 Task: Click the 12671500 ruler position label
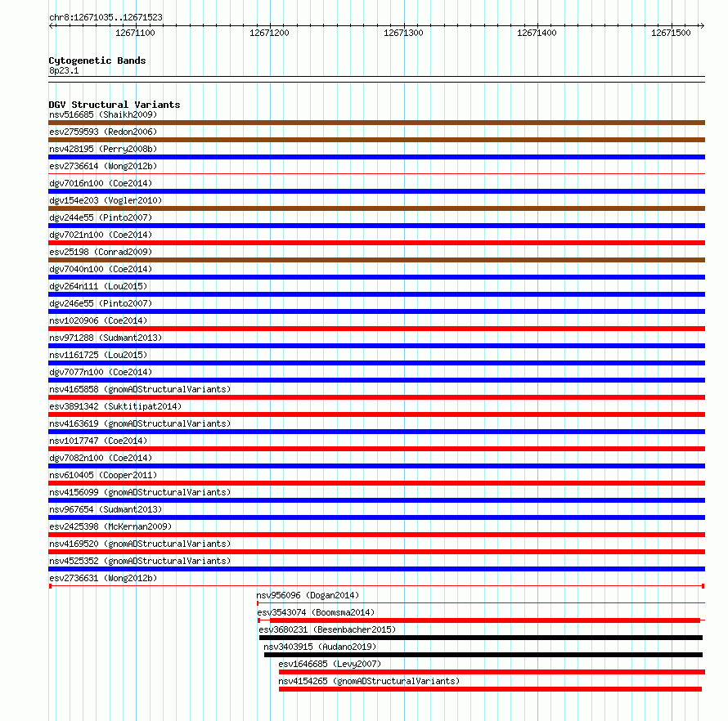pyautogui.click(x=671, y=33)
